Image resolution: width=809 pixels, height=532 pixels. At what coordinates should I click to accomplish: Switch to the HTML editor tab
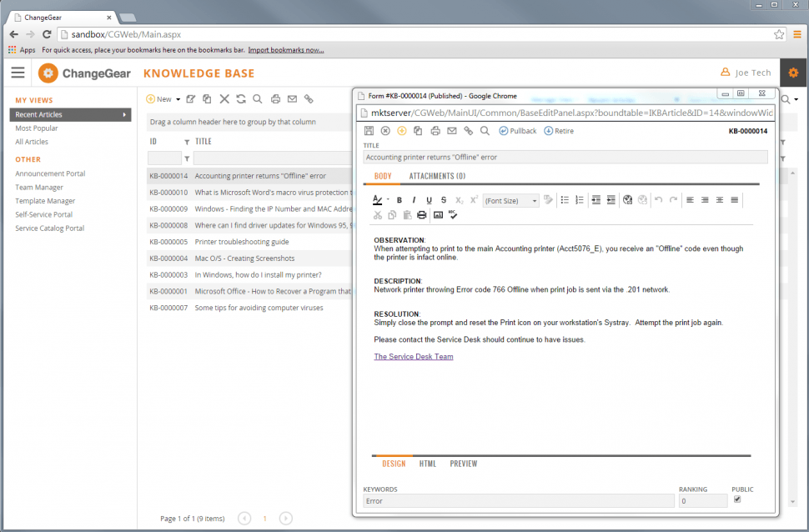[x=428, y=464]
